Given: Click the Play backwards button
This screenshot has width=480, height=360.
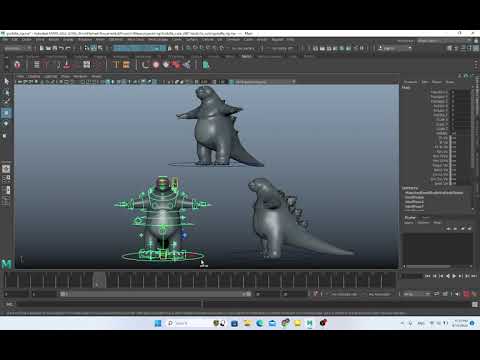Looking at the screenshot, I should tap(448, 276).
